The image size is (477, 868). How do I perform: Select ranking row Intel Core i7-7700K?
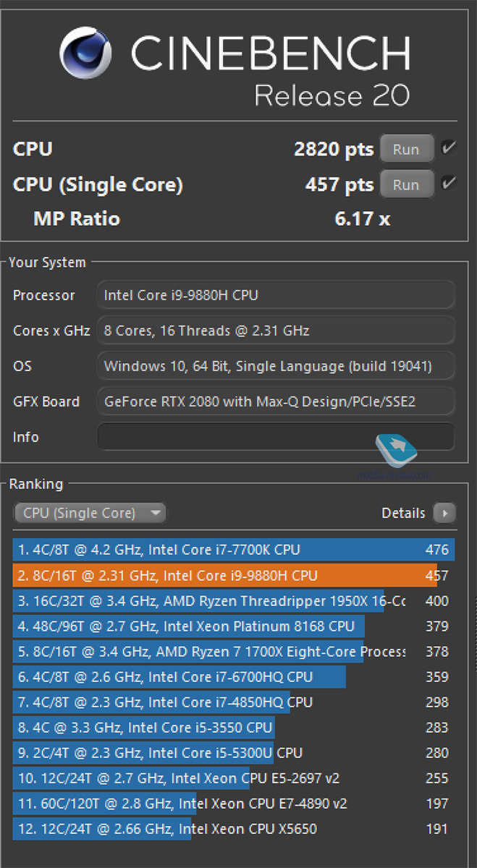pyautogui.click(x=234, y=550)
